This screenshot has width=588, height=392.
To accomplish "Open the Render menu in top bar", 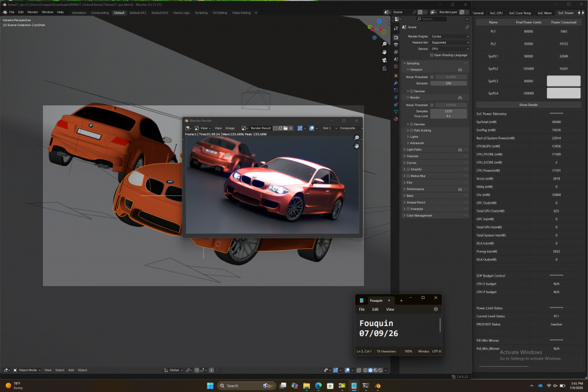I will [32, 12].
